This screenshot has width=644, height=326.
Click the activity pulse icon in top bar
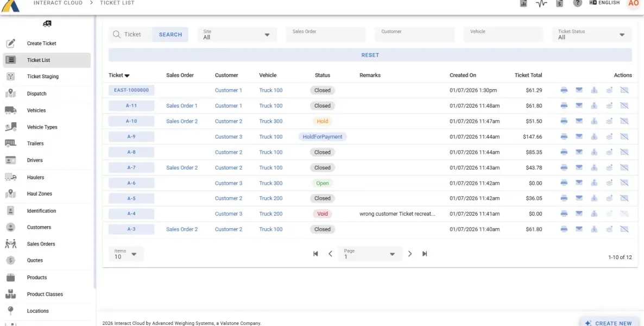pyautogui.click(x=541, y=3)
